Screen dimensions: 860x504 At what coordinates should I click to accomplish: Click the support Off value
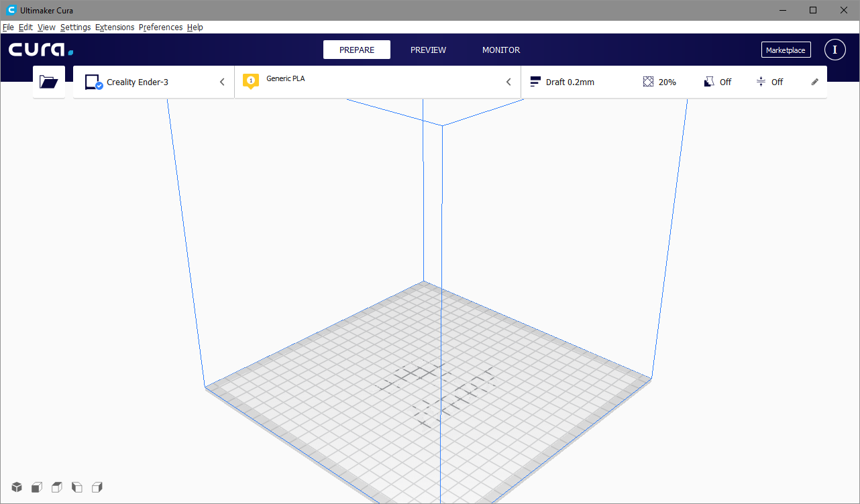click(726, 82)
